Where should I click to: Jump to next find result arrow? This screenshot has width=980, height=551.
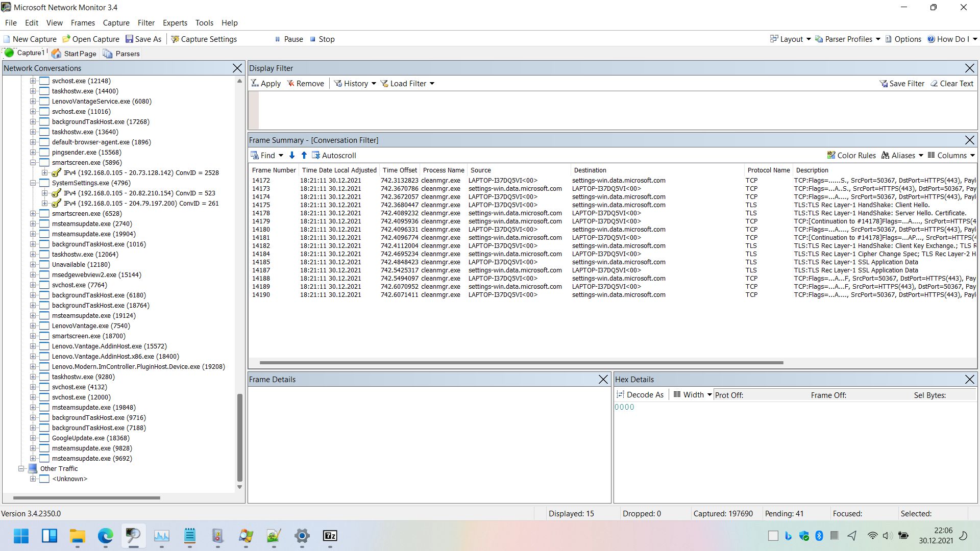click(x=292, y=156)
